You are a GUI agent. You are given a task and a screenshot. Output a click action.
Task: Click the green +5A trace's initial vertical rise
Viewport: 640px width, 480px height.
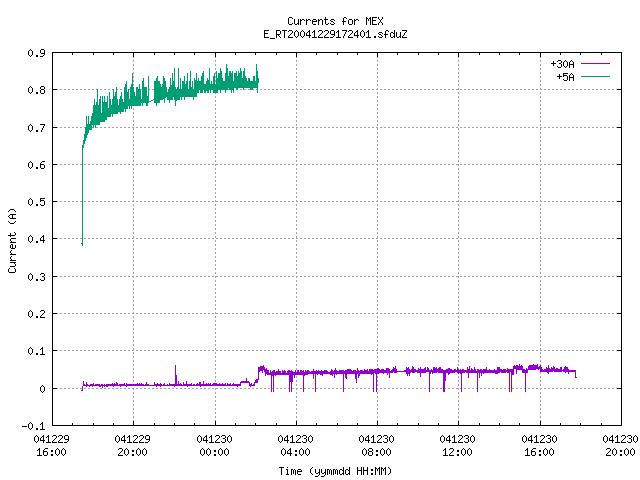[x=82, y=196]
